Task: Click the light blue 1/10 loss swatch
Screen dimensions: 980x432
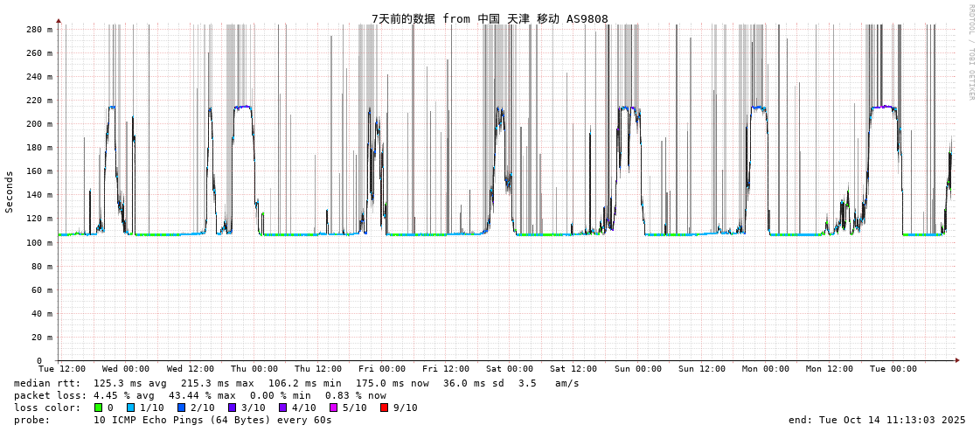Action: click(130, 408)
